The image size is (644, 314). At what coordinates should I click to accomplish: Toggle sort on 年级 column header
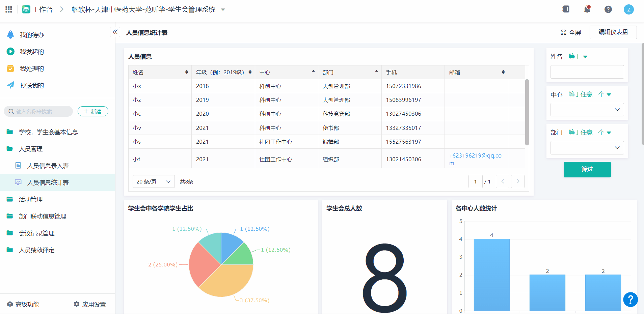(x=250, y=72)
